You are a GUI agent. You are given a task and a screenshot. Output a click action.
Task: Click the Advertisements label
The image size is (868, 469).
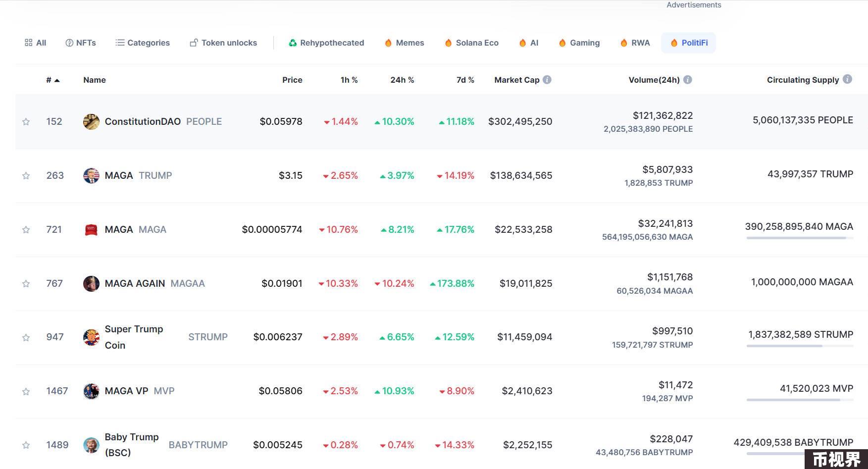pos(694,5)
